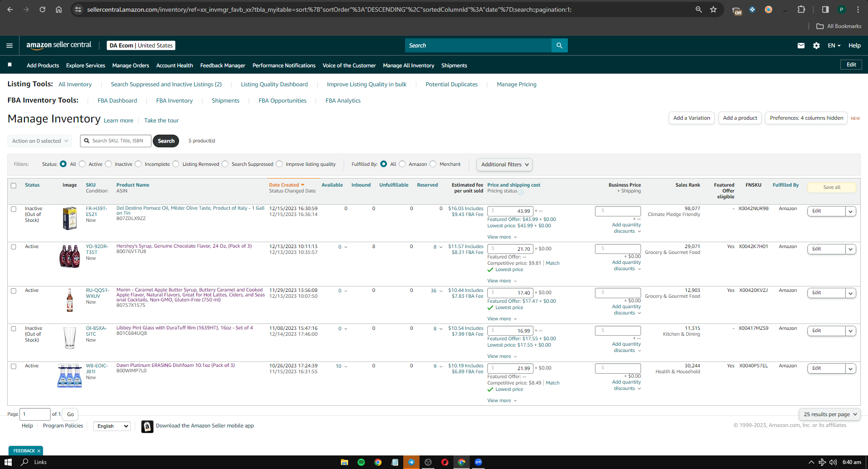Select Status filter Inactive radio
The height and width of the screenshot is (469, 868).
pos(108,164)
